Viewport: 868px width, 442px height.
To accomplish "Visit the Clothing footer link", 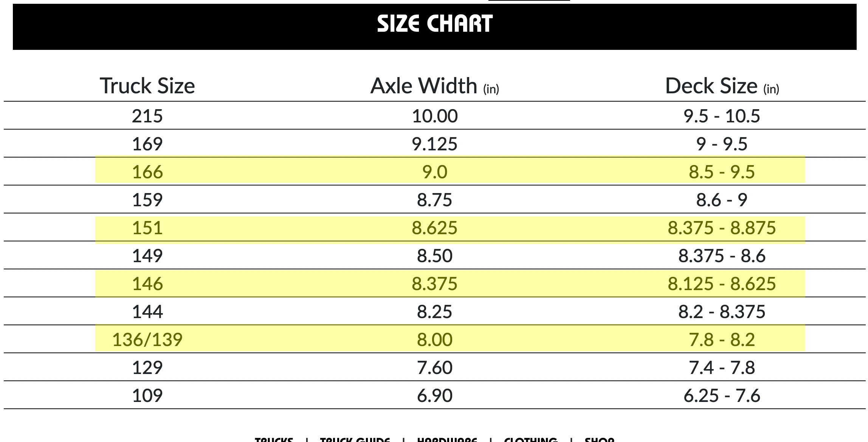I will (x=531, y=440).
